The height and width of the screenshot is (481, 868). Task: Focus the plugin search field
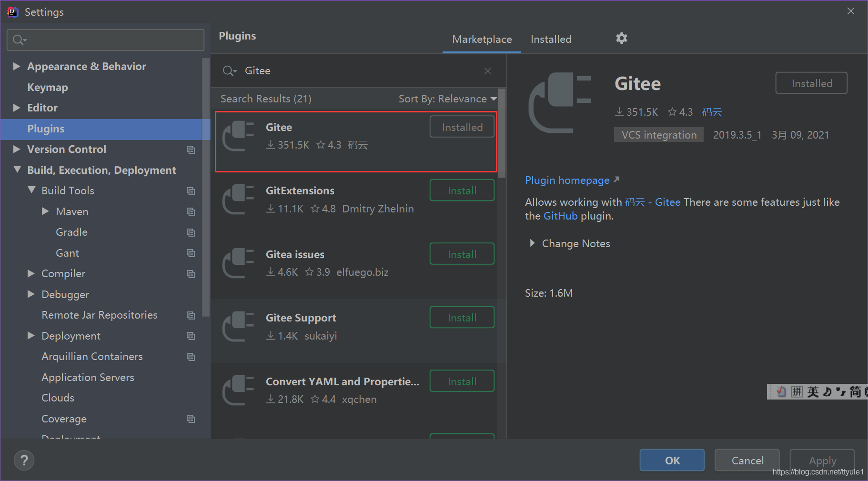pyautogui.click(x=359, y=71)
